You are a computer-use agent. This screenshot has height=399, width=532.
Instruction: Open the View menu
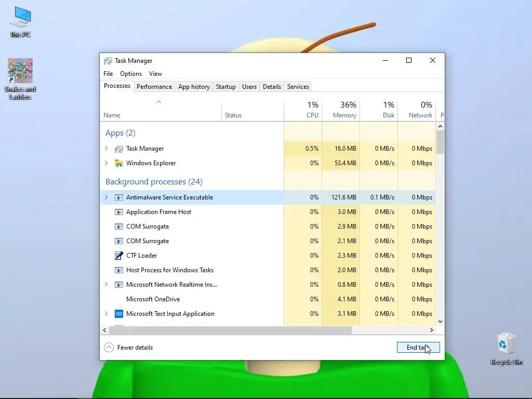pyautogui.click(x=155, y=74)
